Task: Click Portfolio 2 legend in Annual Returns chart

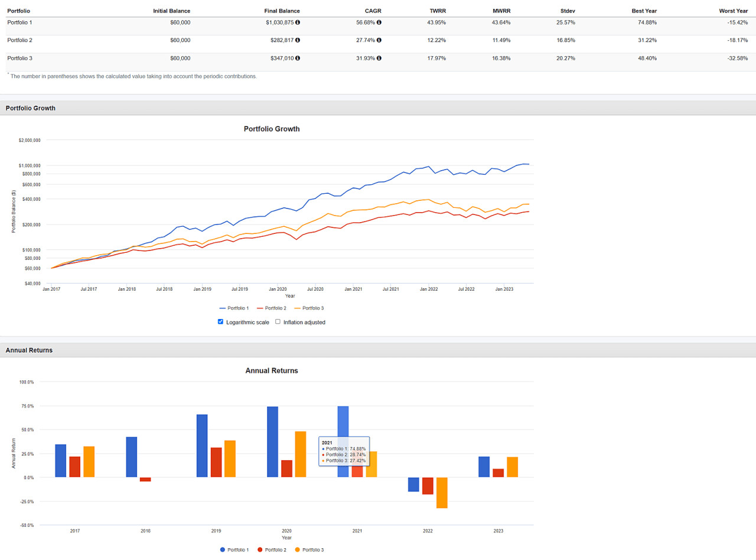Action: (272, 550)
